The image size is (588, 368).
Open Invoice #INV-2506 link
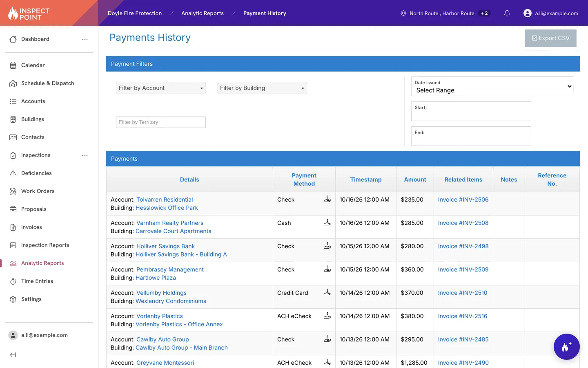pyautogui.click(x=463, y=200)
